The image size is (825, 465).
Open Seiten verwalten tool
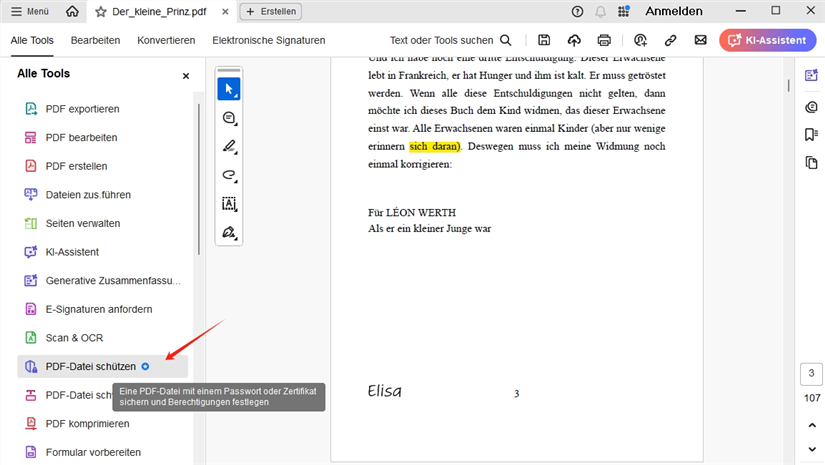[103, 223]
